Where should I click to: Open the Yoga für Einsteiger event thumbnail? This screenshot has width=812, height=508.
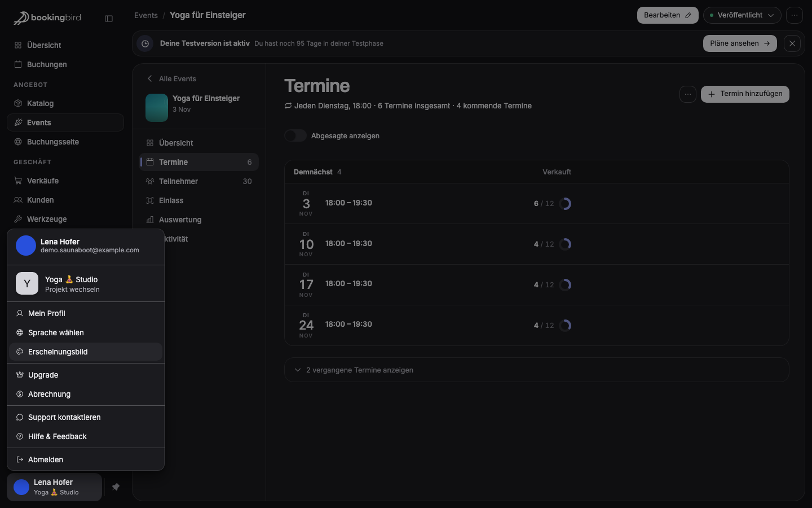(157, 107)
